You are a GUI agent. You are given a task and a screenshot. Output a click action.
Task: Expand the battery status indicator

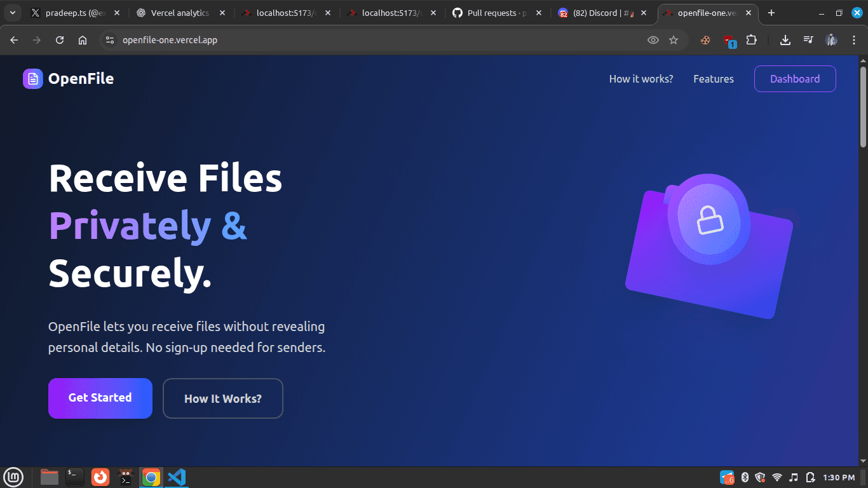810,477
